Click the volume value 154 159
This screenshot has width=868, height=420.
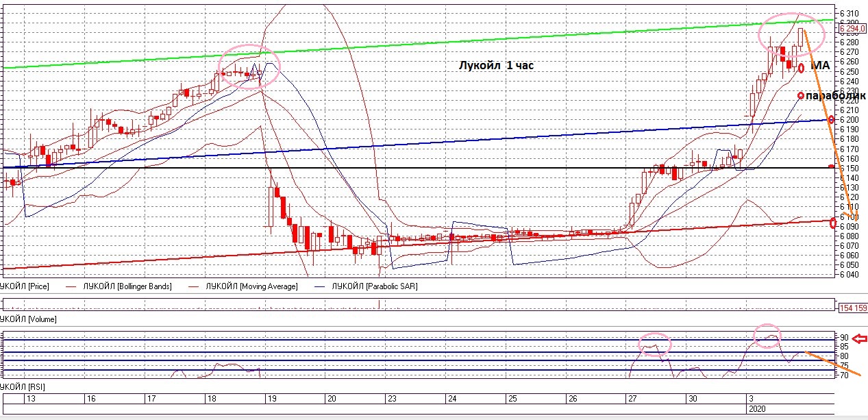click(x=853, y=308)
